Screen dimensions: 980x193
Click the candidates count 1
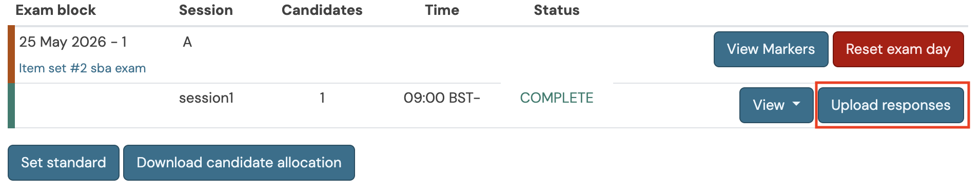click(x=322, y=98)
